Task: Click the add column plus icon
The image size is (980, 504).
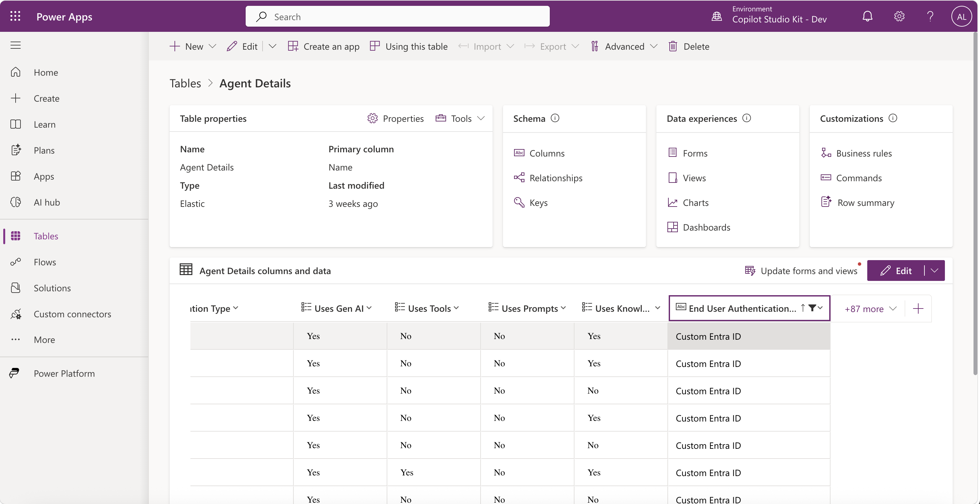Action: pos(918,308)
